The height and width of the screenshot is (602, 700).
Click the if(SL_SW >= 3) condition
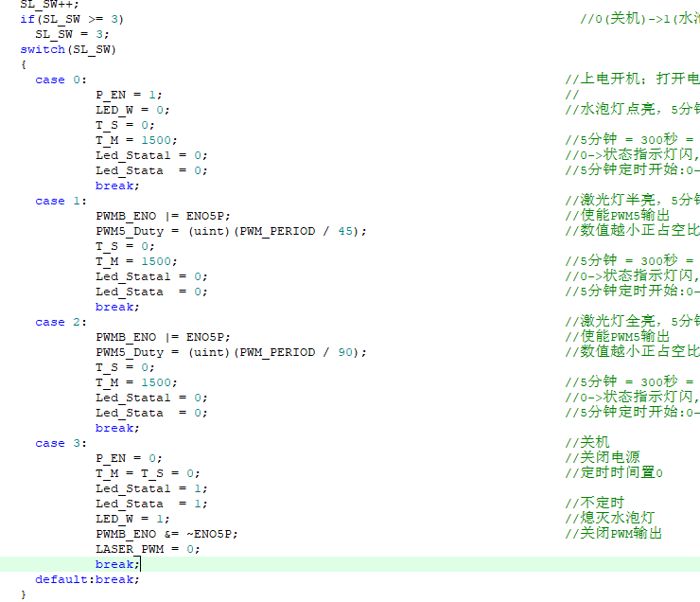point(72,19)
